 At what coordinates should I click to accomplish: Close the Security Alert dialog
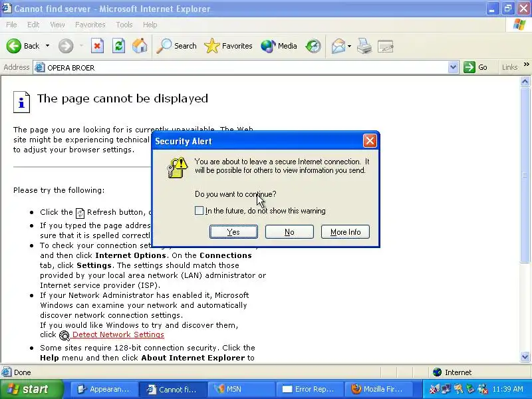click(x=370, y=141)
